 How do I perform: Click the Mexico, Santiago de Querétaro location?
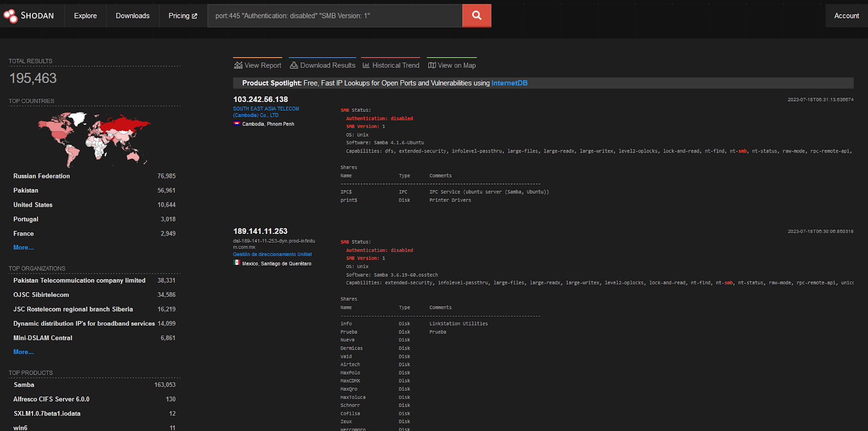pyautogui.click(x=277, y=264)
